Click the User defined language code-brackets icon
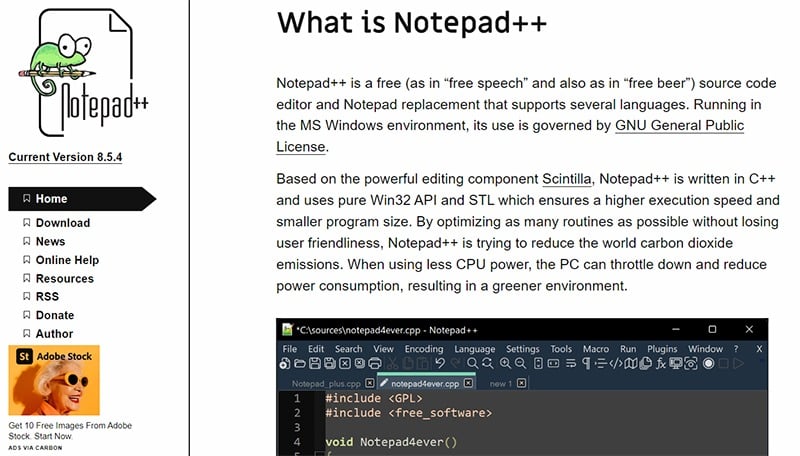 (616, 363)
